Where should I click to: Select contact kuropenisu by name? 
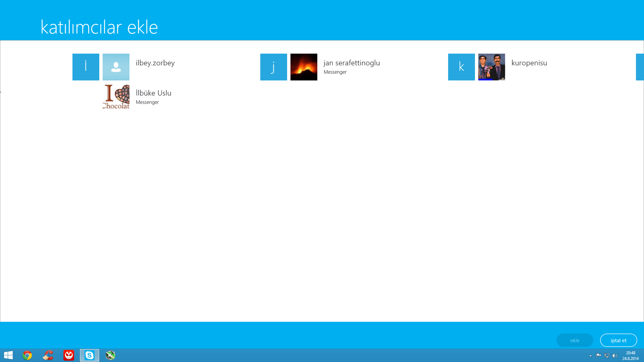coord(529,63)
